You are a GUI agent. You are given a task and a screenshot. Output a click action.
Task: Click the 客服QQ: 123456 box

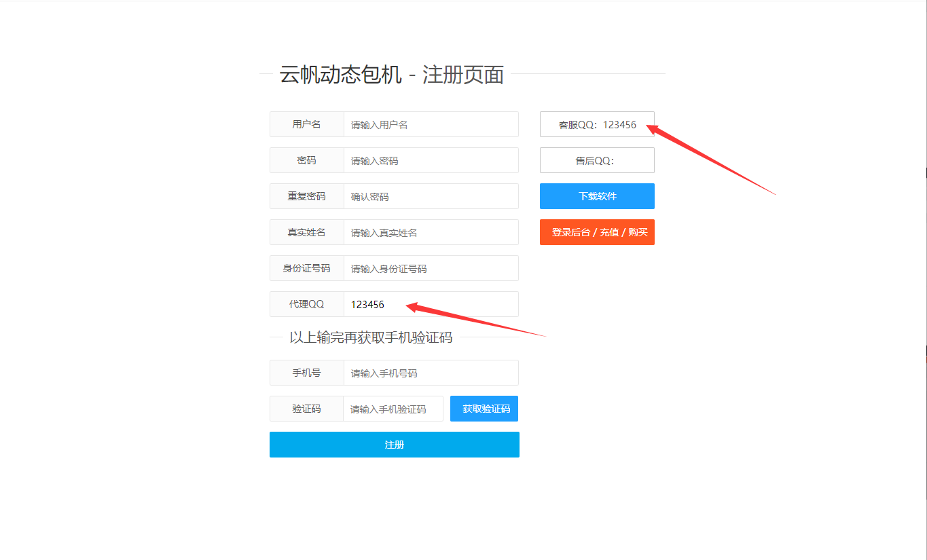597,124
